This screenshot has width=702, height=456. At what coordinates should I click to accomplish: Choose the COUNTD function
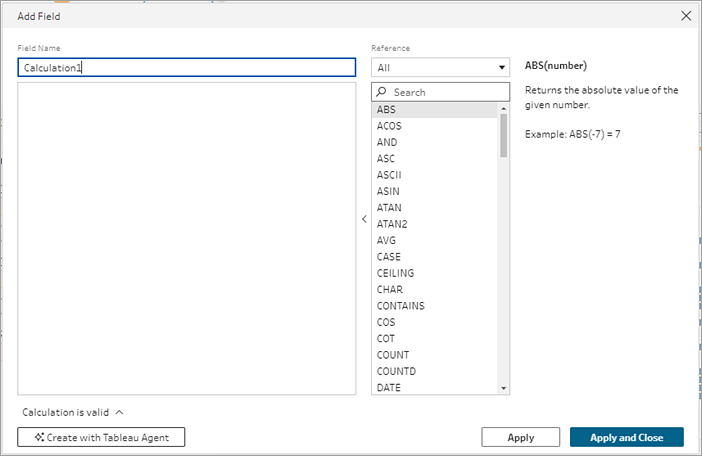pyautogui.click(x=396, y=371)
